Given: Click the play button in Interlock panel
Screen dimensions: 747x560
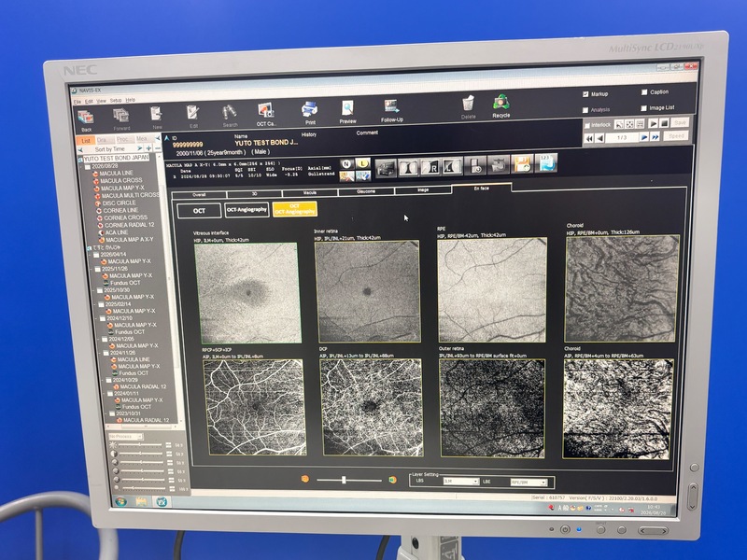Looking at the screenshot, I should coord(653,123).
